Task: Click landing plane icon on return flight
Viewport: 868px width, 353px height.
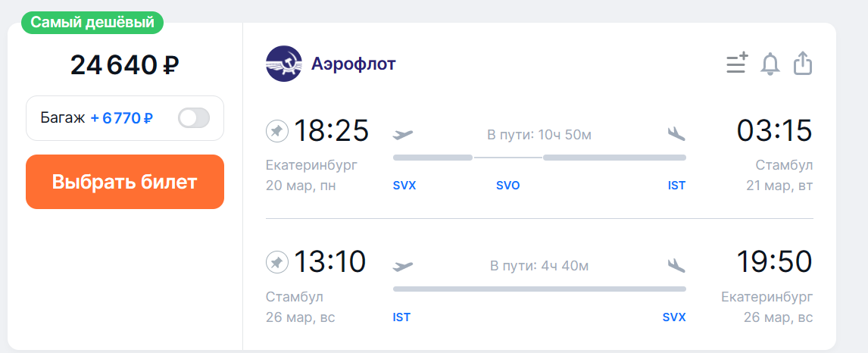Action: (x=676, y=266)
